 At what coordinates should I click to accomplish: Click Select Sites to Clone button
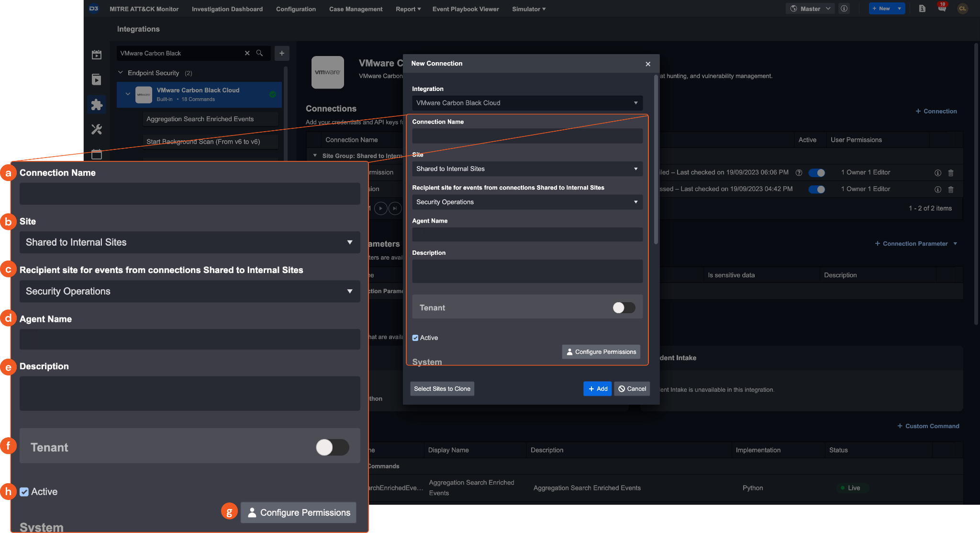point(442,389)
